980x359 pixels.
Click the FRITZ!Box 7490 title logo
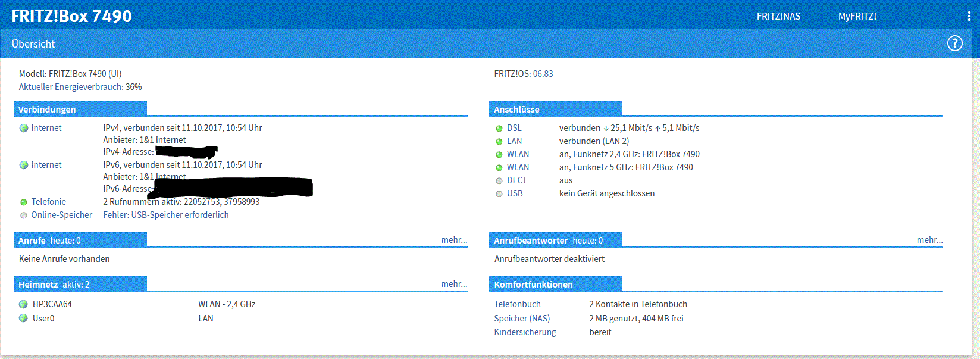tap(71, 16)
